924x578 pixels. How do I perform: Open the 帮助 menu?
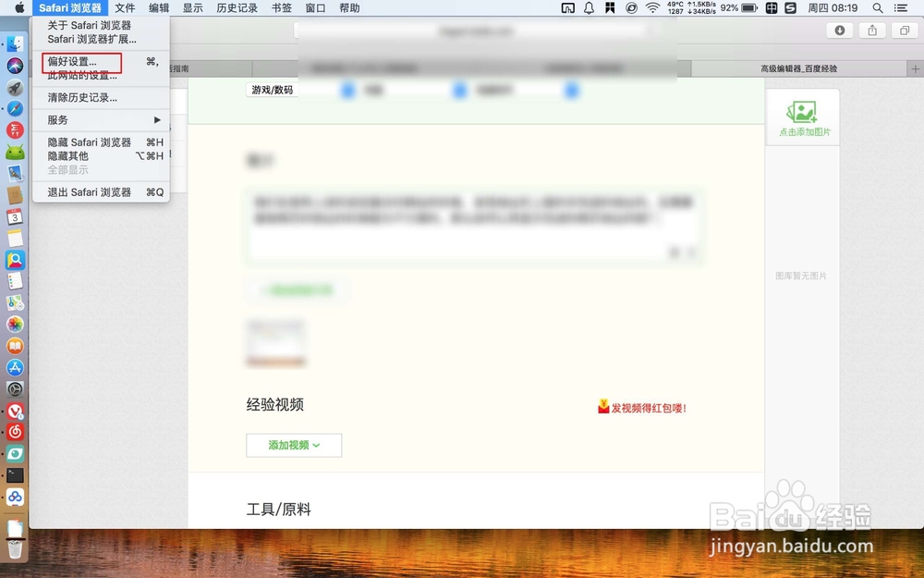(x=349, y=7)
